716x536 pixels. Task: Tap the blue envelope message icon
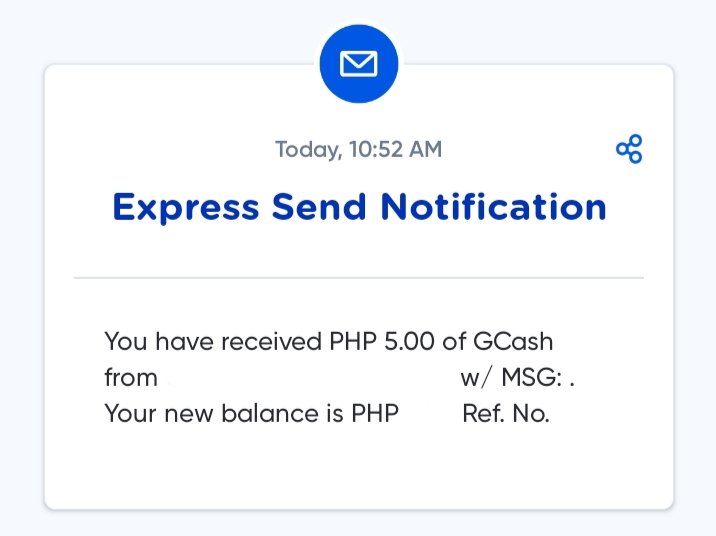(x=358, y=63)
